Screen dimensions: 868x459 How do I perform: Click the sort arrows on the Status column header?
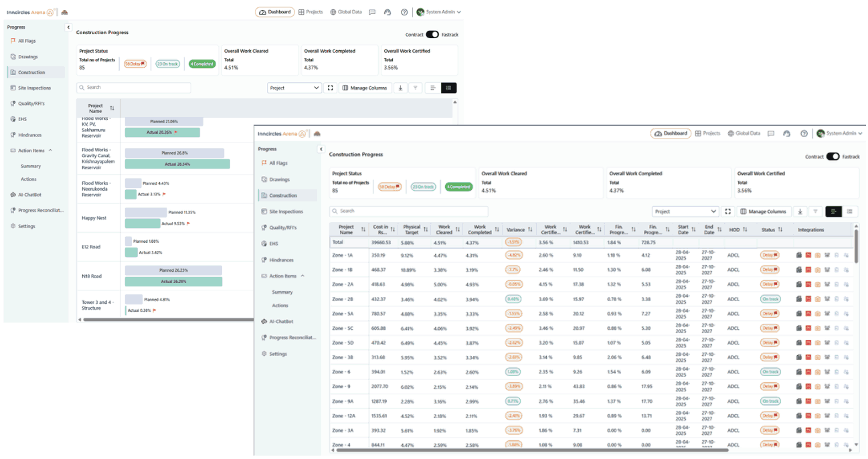point(781,230)
